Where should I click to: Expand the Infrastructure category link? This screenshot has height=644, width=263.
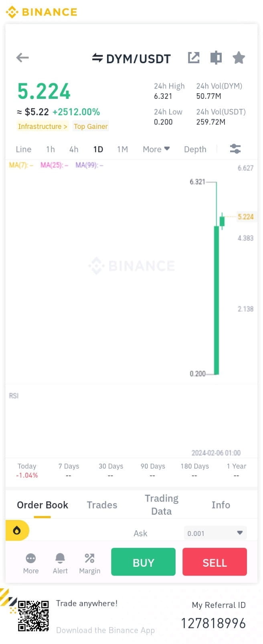[42, 126]
